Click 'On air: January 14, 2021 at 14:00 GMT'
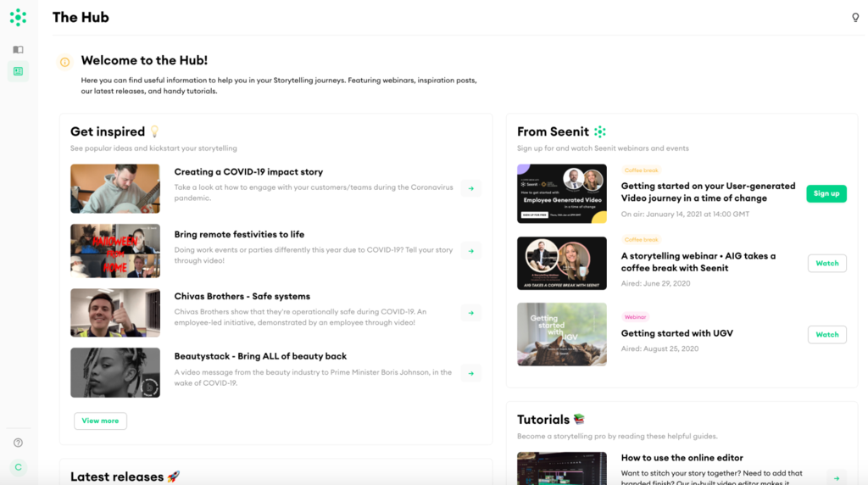This screenshot has width=868, height=485. click(x=685, y=215)
